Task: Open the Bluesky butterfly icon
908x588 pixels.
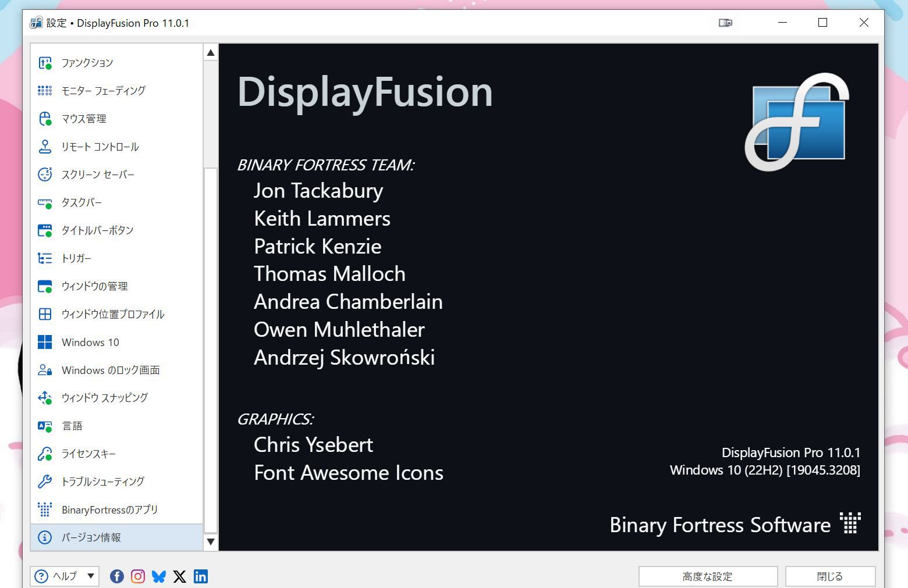Action: point(159,576)
